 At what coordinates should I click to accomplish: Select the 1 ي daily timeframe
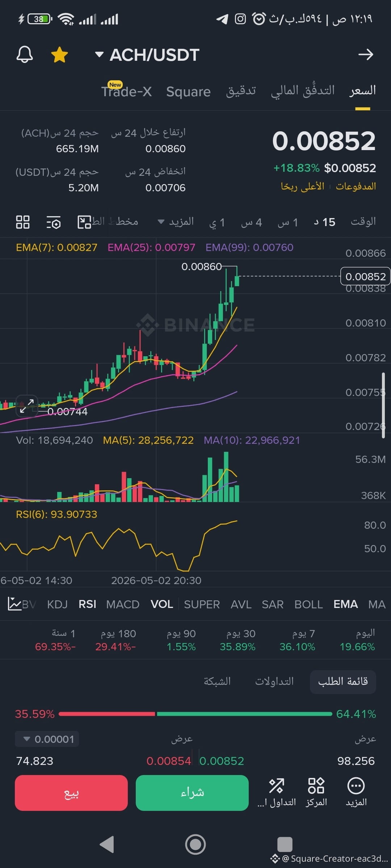click(217, 222)
